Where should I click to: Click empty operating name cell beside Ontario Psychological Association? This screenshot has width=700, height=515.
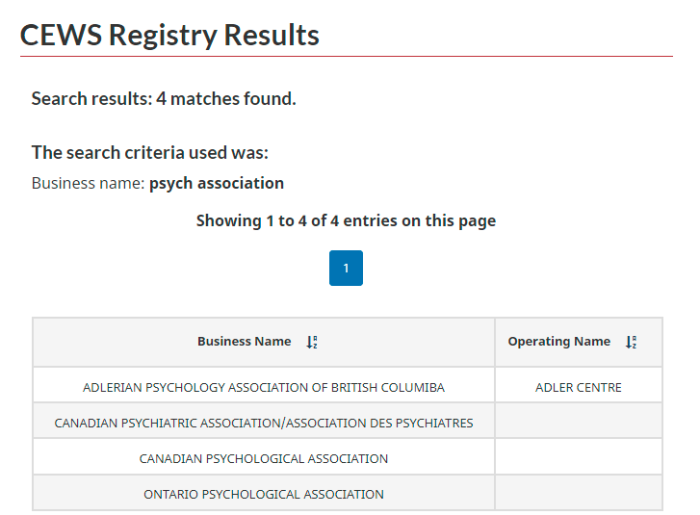[x=578, y=492]
